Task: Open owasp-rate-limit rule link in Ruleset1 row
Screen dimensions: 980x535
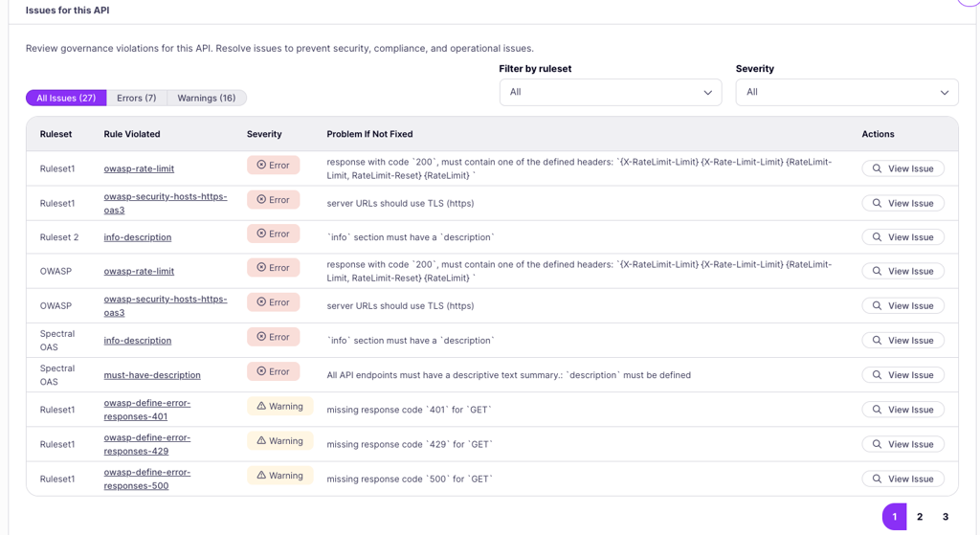Action: (x=139, y=168)
